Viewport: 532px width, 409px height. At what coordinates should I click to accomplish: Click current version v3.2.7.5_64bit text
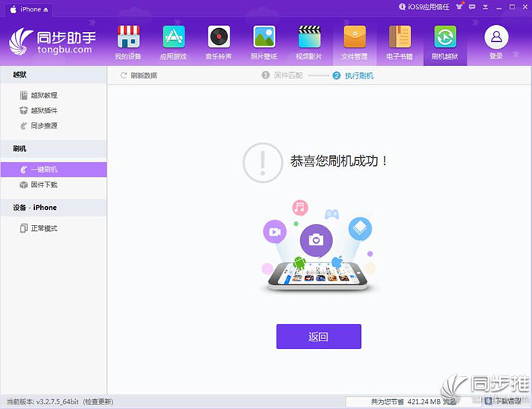click(43, 402)
